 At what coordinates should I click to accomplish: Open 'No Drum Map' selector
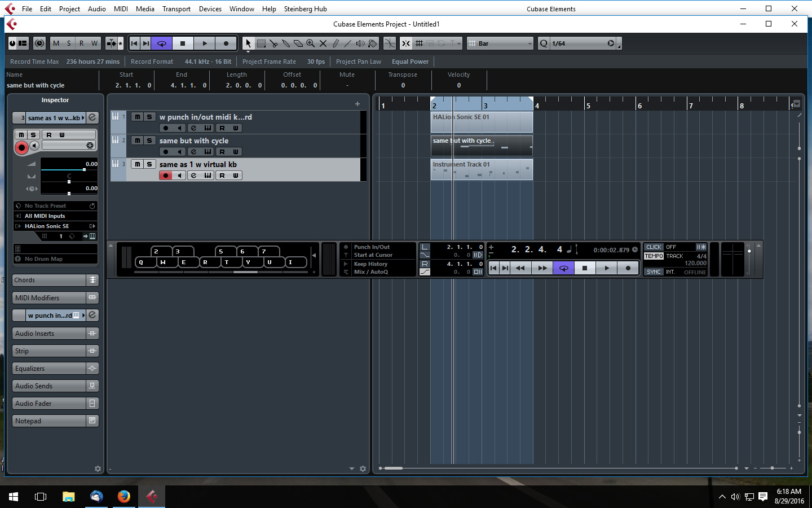coord(55,259)
